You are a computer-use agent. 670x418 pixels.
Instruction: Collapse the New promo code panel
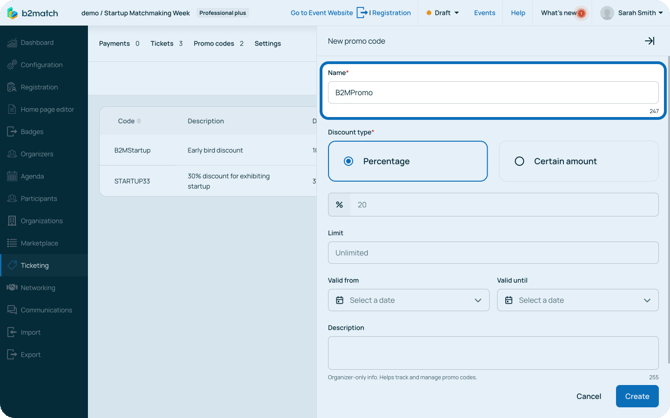(x=649, y=41)
